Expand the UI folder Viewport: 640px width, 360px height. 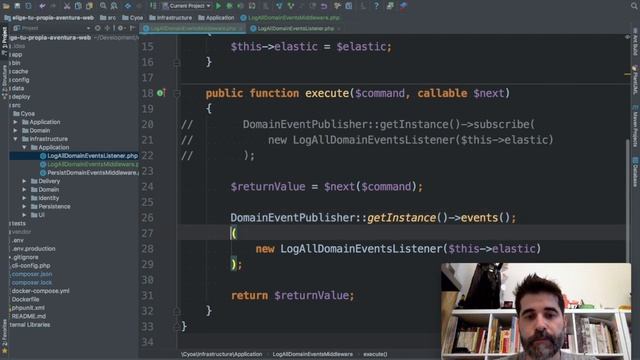click(24, 215)
